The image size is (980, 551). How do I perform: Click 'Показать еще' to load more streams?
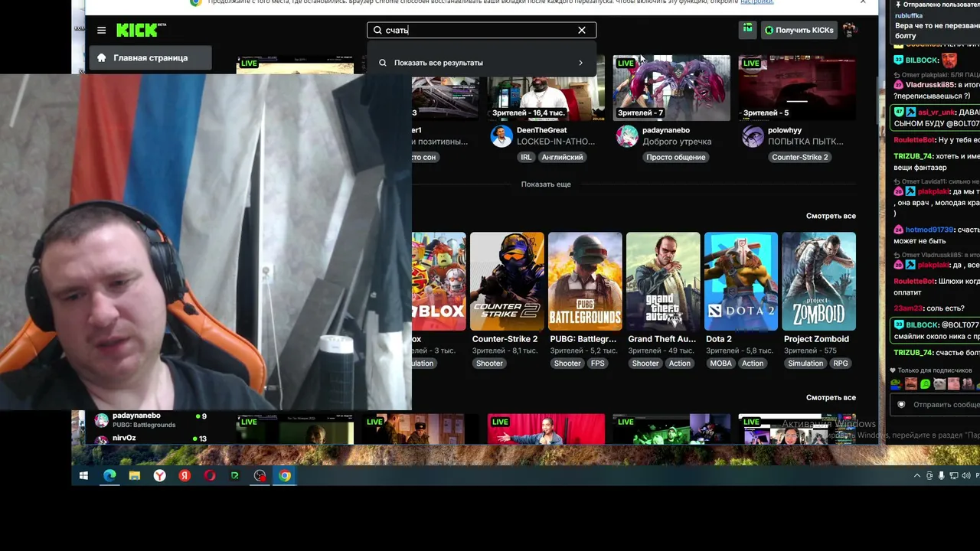tap(546, 184)
